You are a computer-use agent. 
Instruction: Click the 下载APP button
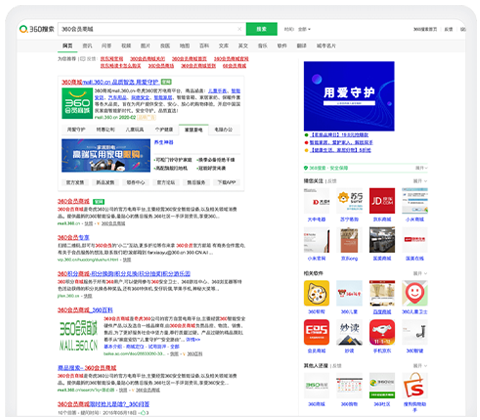tap(227, 182)
